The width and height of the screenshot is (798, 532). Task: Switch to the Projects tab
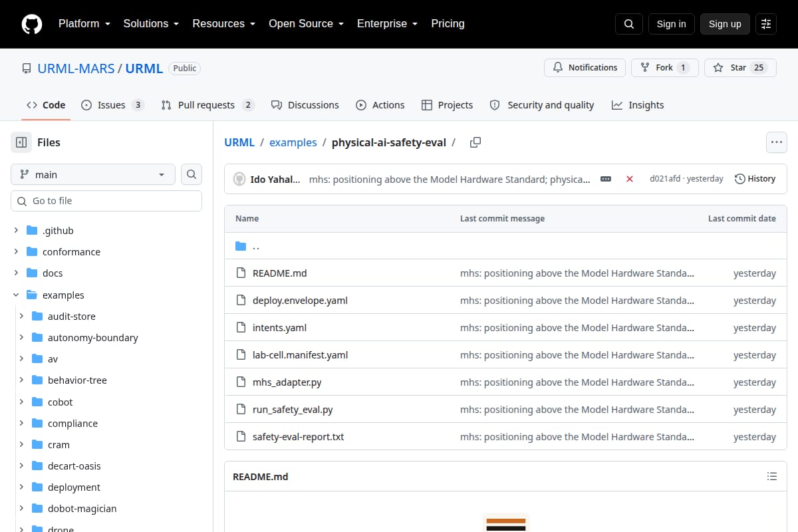(447, 105)
